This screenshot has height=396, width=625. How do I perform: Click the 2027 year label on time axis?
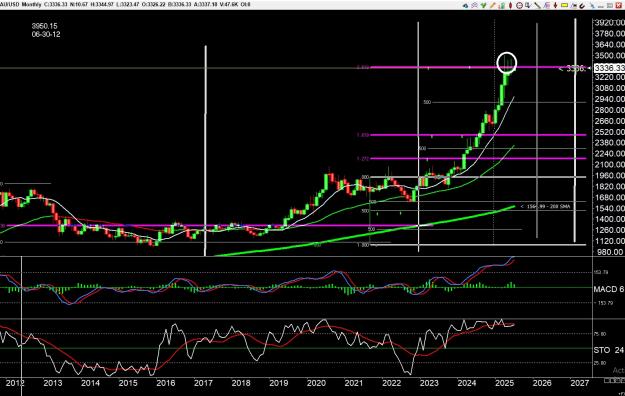coord(580,383)
